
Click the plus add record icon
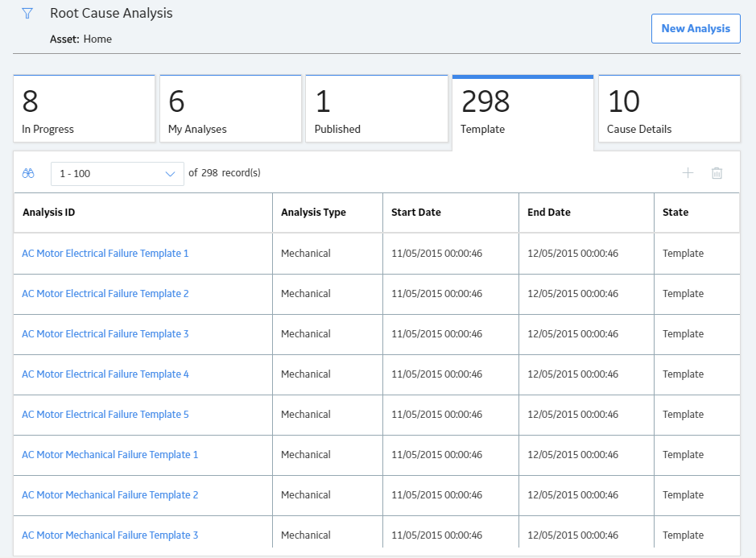688,172
